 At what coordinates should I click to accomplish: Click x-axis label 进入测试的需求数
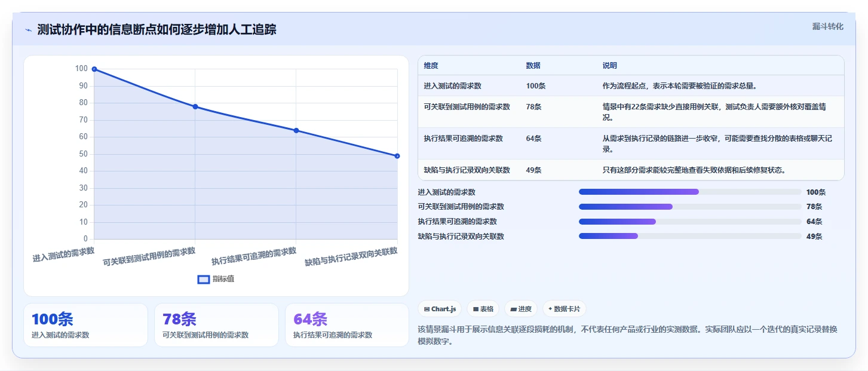63,255
